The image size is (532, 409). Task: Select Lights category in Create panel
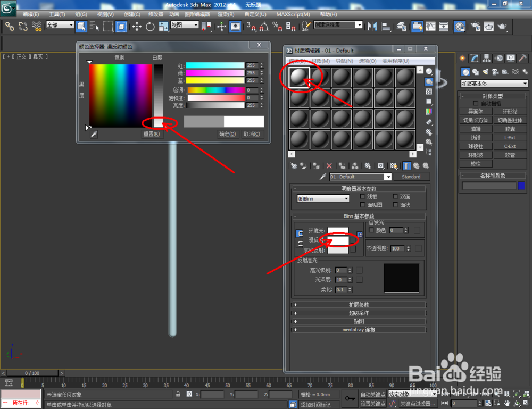coord(486,72)
